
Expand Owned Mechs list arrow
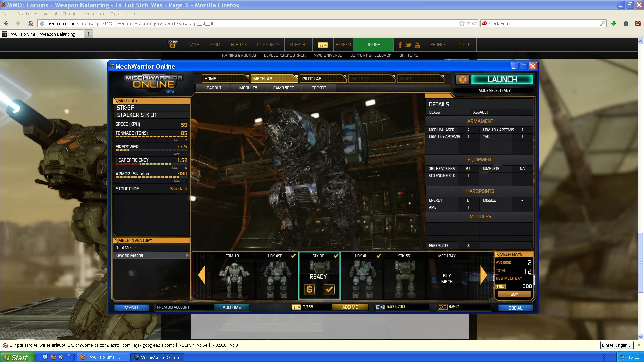[187, 255]
